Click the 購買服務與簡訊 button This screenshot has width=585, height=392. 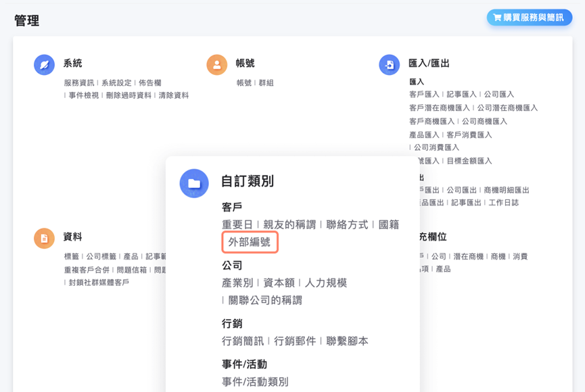coord(529,18)
